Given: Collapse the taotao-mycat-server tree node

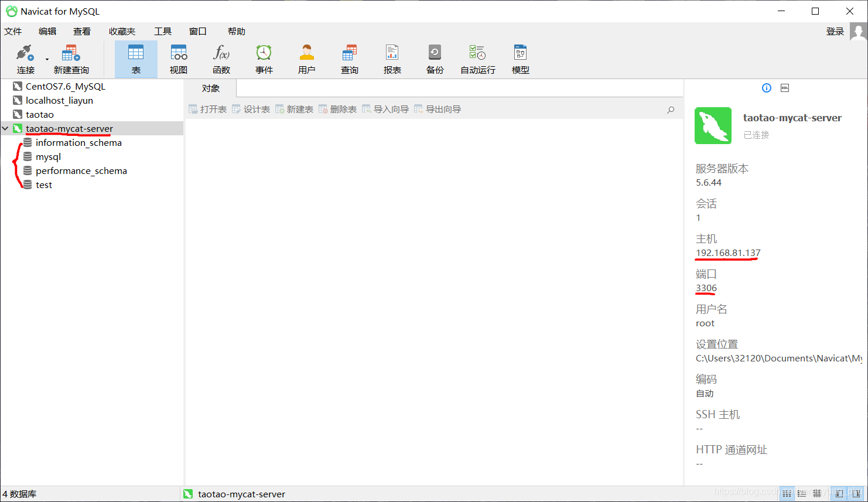Looking at the screenshot, I should pyautogui.click(x=5, y=128).
